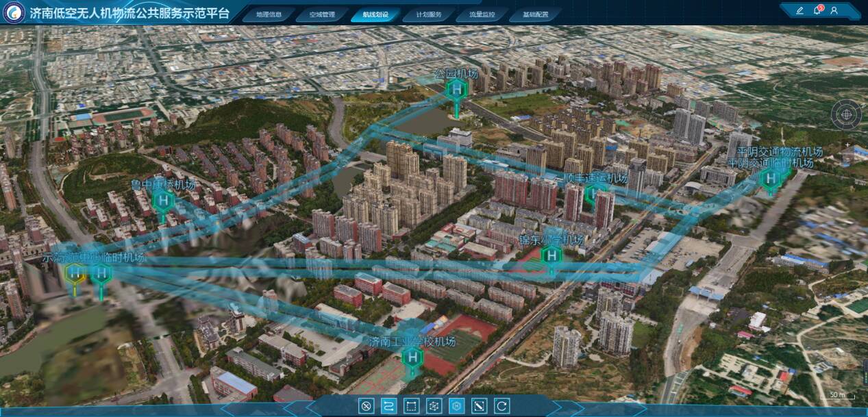
Task: Select the dashed rectangle selection tool
Action: pos(411,406)
